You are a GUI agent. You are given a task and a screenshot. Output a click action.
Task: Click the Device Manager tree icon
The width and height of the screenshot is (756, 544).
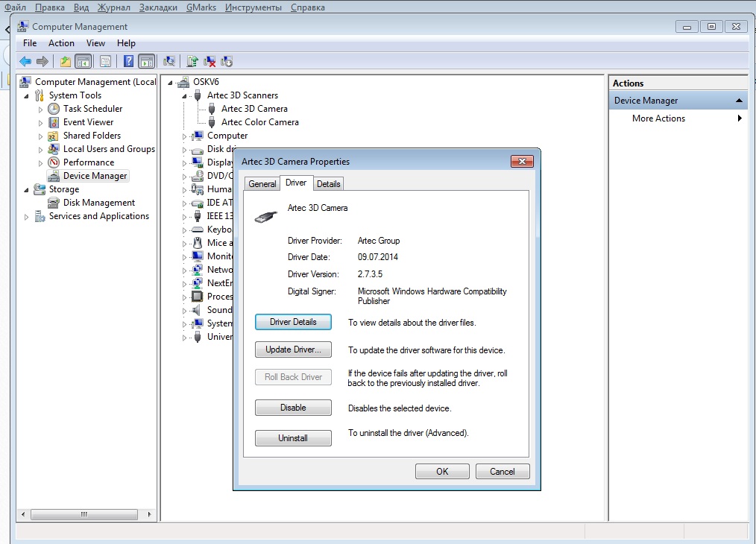pyautogui.click(x=54, y=176)
